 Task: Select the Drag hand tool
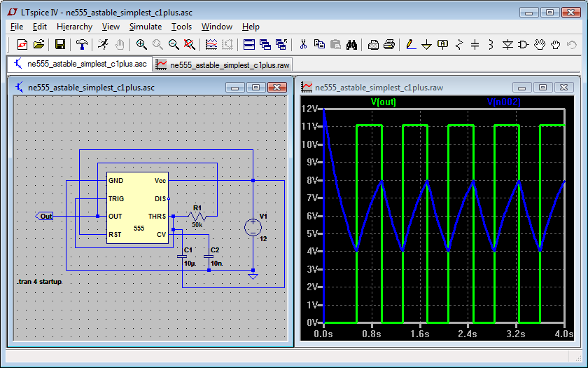pyautogui.click(x=556, y=45)
